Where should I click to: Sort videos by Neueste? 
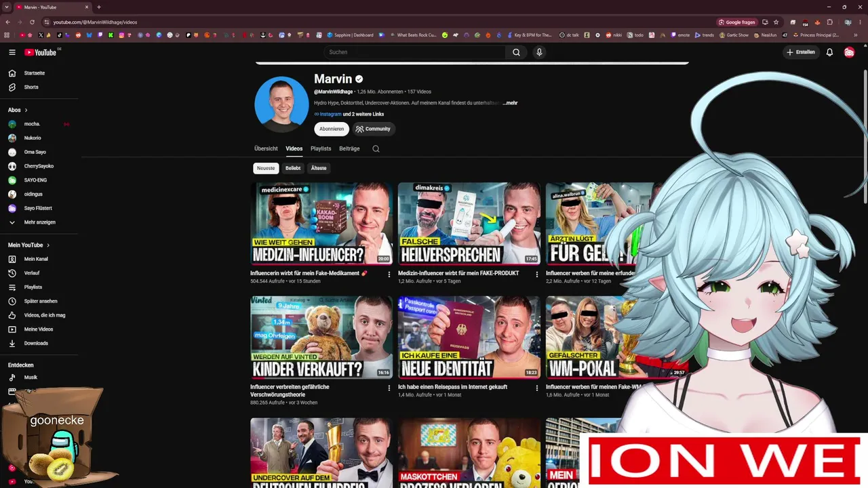pos(266,168)
